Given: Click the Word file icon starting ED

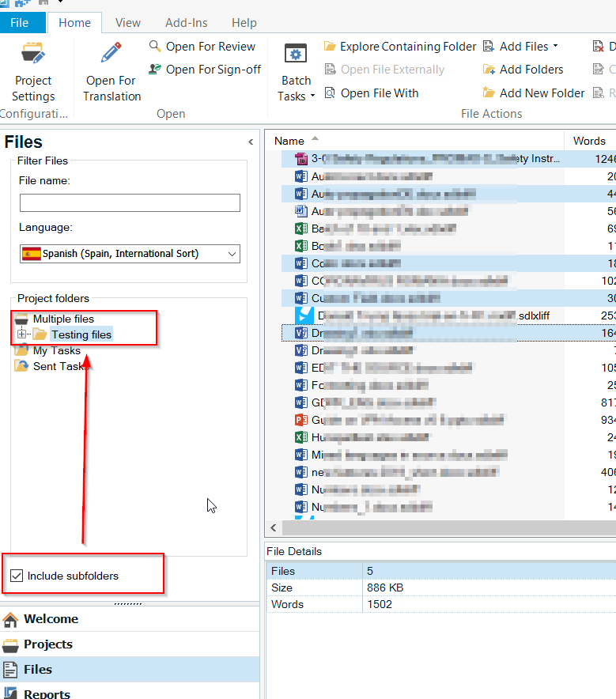Looking at the screenshot, I should 301,368.
